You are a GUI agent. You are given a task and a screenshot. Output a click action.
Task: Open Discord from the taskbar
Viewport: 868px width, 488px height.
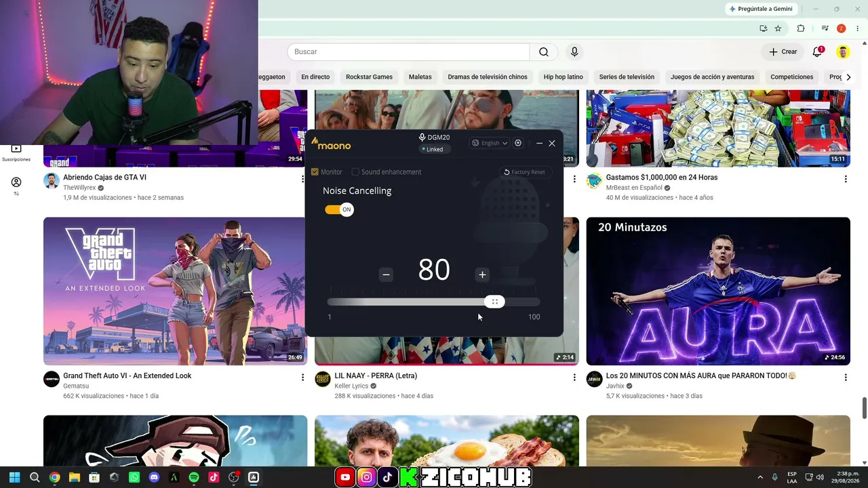[x=154, y=477]
